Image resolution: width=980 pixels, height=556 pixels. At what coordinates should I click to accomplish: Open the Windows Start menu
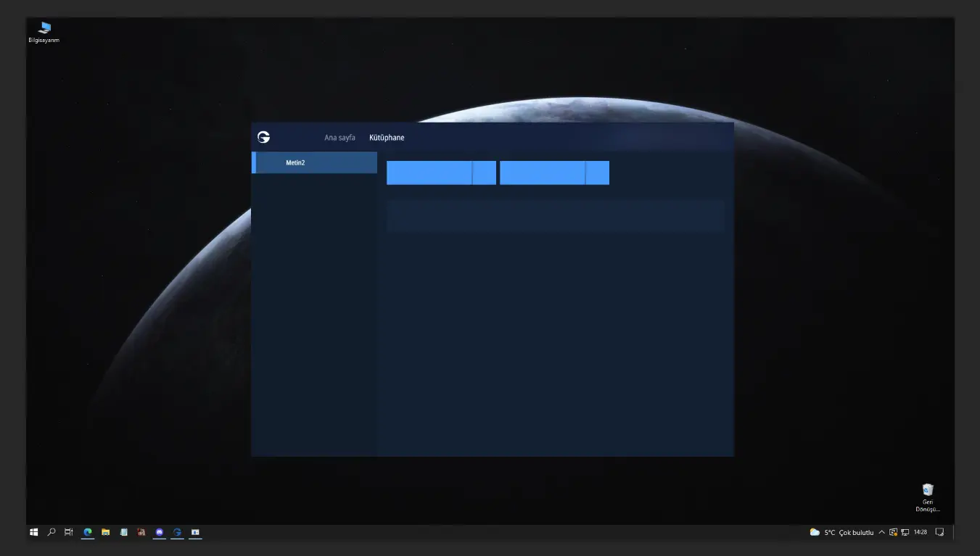tap(33, 532)
